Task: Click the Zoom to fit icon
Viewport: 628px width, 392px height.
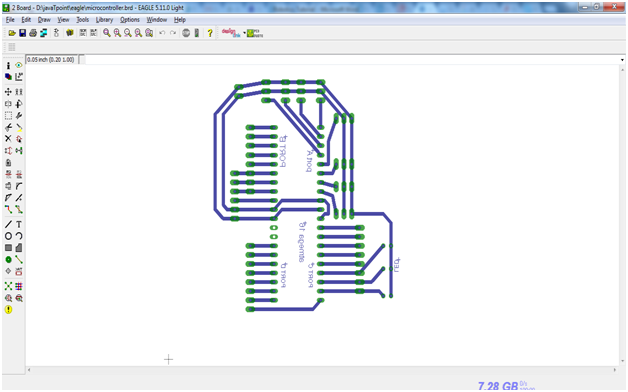Action: (107, 33)
